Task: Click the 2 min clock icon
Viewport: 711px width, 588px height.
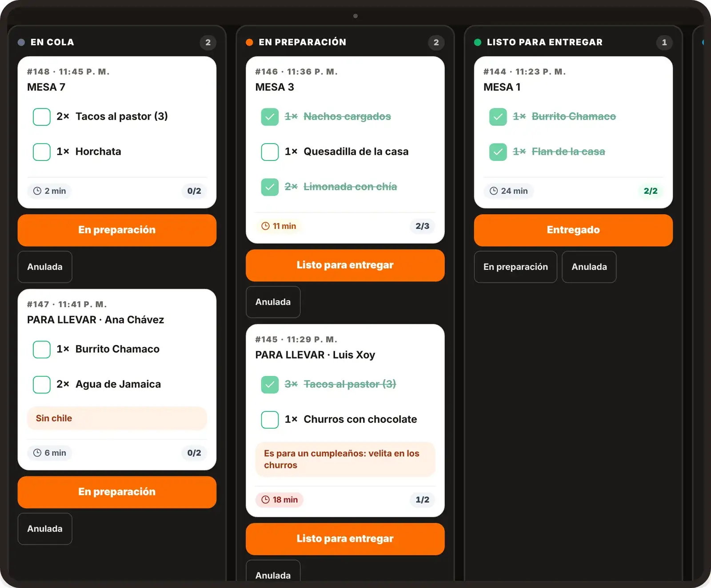Action: (37, 191)
